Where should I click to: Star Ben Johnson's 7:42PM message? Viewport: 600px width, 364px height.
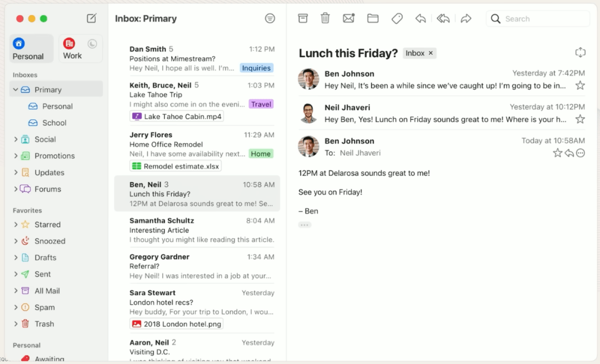(580, 85)
